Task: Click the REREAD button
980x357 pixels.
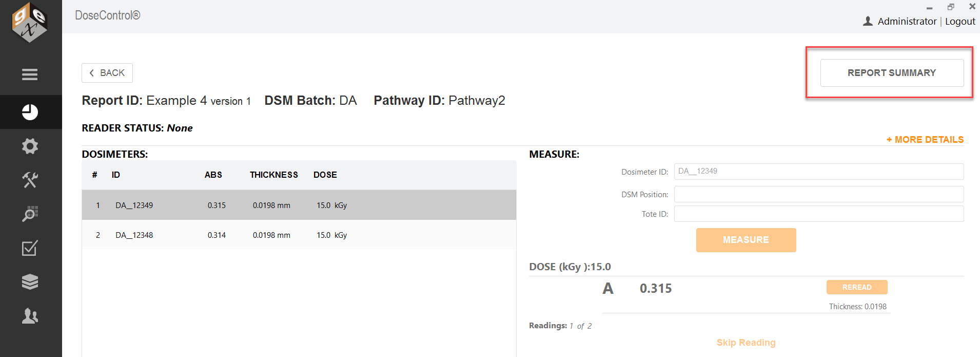Action: tap(857, 287)
